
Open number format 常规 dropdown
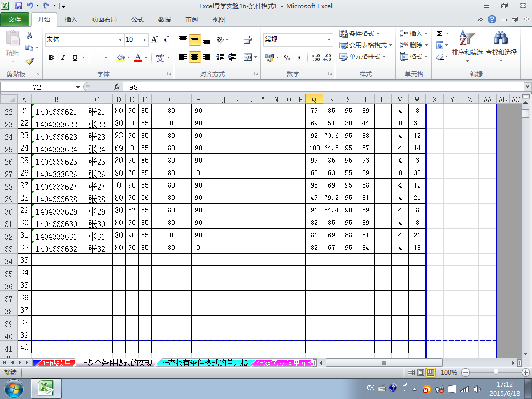[329, 39]
